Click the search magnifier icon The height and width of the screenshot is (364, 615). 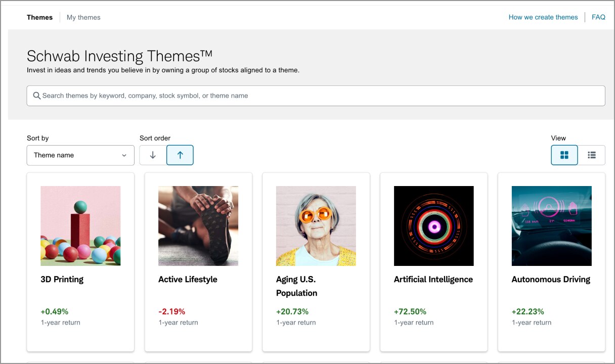click(x=36, y=96)
